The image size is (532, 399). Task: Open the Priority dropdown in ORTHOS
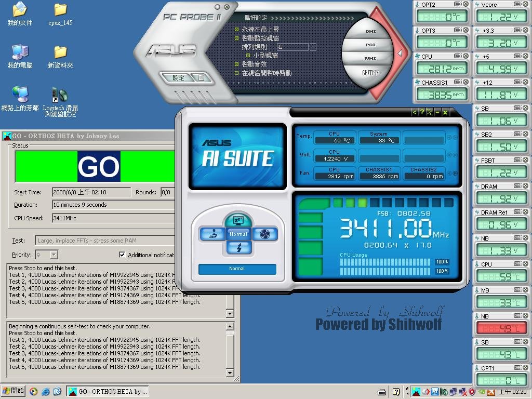click(54, 255)
